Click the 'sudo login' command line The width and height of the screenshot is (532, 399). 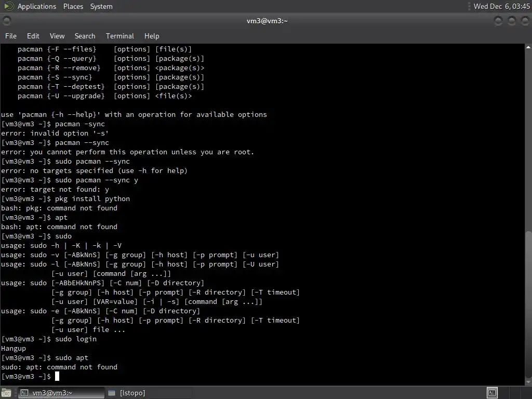(49, 339)
